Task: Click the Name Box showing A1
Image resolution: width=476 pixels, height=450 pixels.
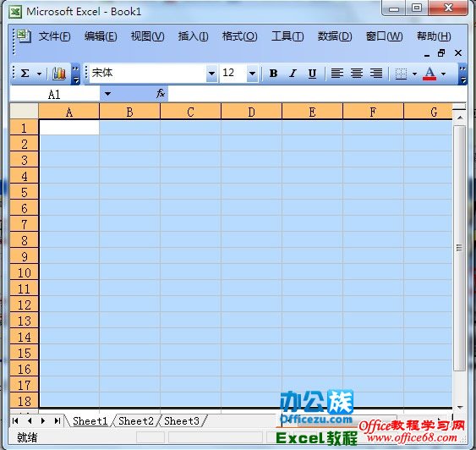Action: (55, 95)
